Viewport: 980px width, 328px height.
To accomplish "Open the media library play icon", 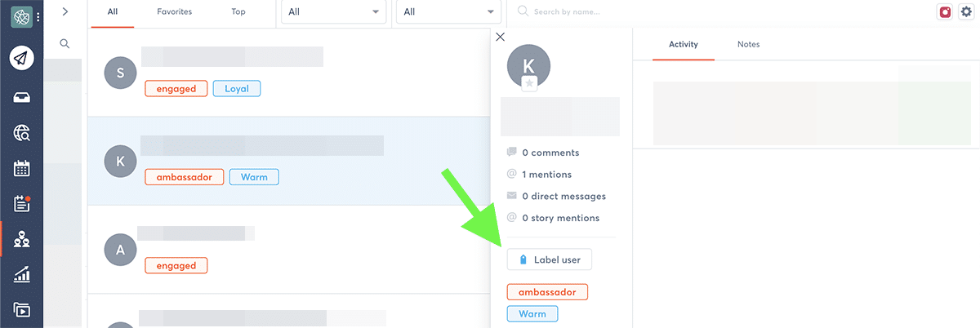I will tap(21, 310).
